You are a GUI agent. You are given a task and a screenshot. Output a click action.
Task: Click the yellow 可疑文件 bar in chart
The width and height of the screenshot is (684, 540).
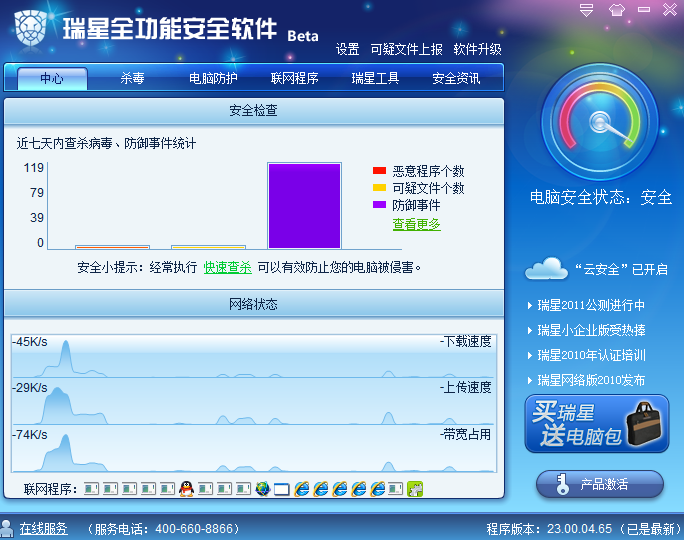tap(208, 247)
